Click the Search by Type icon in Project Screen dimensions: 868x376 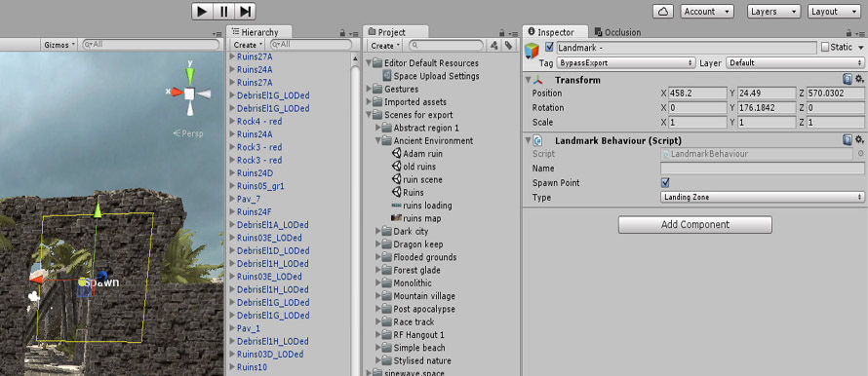click(x=493, y=46)
